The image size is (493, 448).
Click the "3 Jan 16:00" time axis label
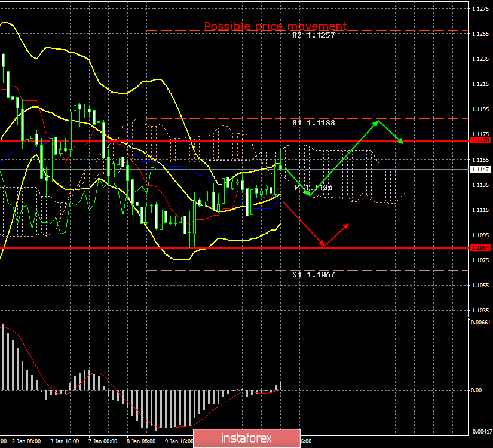coord(65,441)
